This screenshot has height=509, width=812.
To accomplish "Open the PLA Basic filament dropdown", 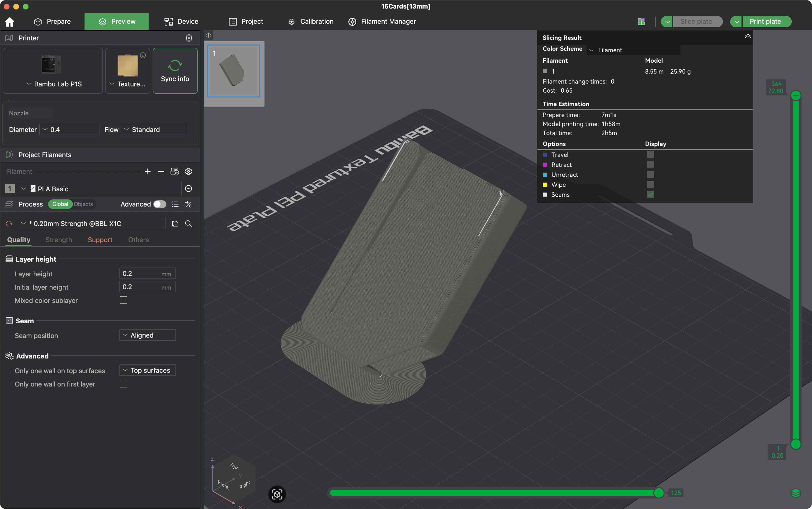I will (x=100, y=189).
